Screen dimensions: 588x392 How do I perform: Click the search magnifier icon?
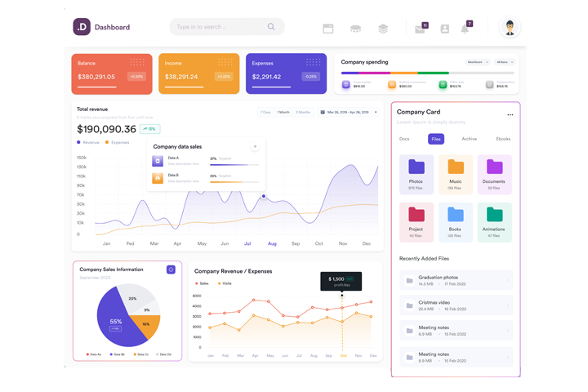click(x=271, y=27)
